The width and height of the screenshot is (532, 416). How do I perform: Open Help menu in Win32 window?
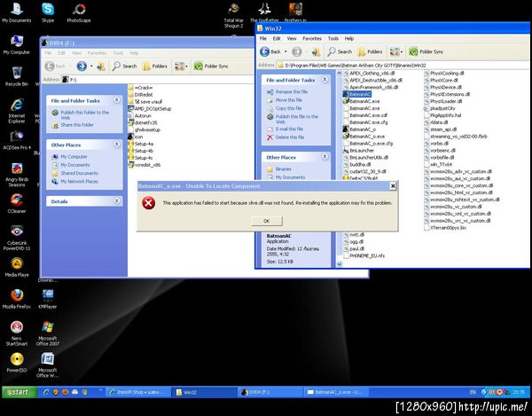point(349,38)
